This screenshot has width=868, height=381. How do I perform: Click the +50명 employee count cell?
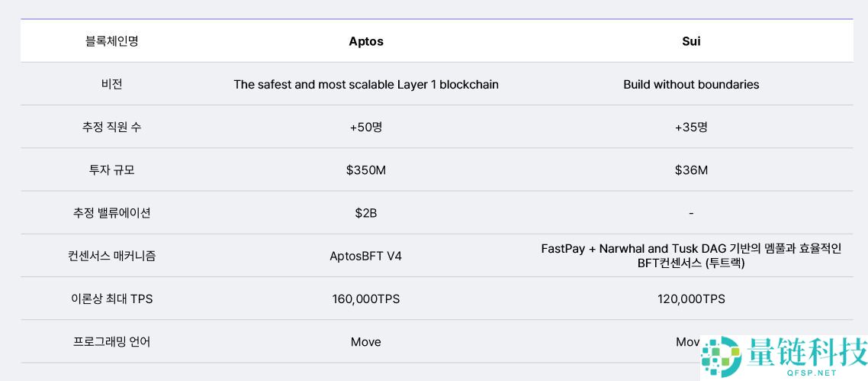[366, 127]
